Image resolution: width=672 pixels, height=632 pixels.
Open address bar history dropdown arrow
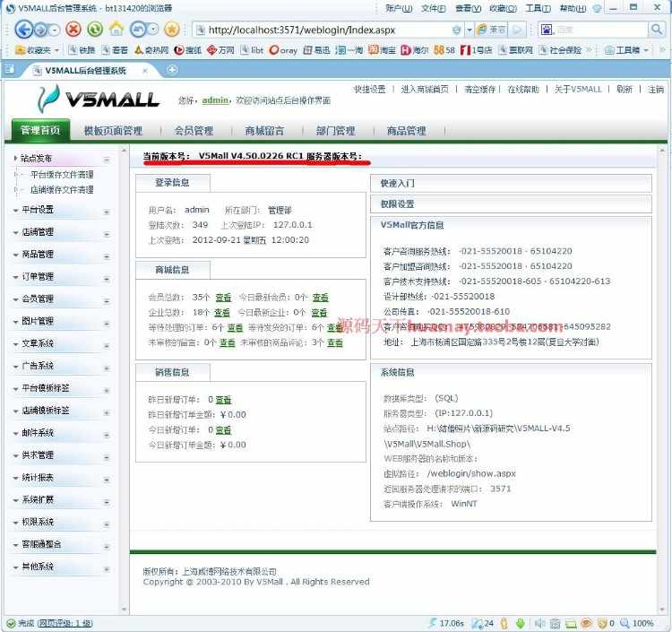[x=470, y=30]
